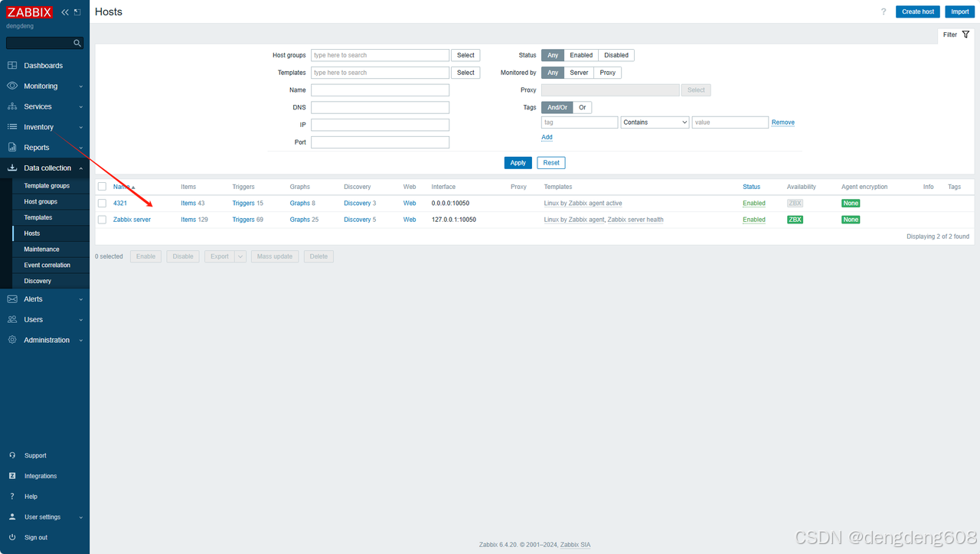Expand the Alerts menu
The image size is (980, 554).
point(81,299)
